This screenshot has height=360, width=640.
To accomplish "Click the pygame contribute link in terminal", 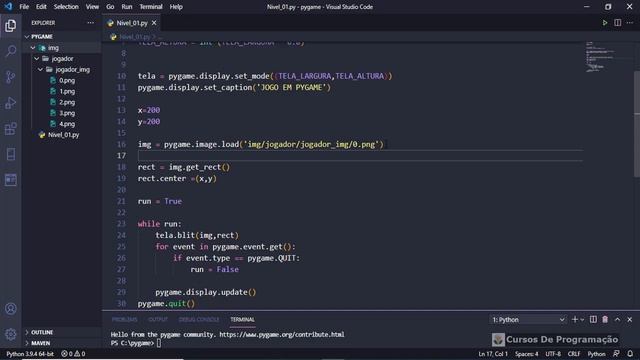I will (282, 334).
